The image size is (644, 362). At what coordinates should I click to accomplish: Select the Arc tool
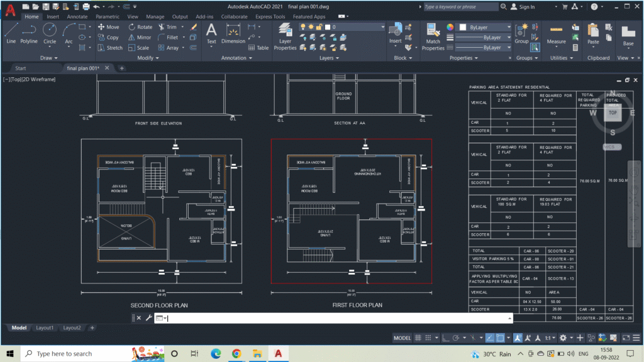[x=69, y=33]
